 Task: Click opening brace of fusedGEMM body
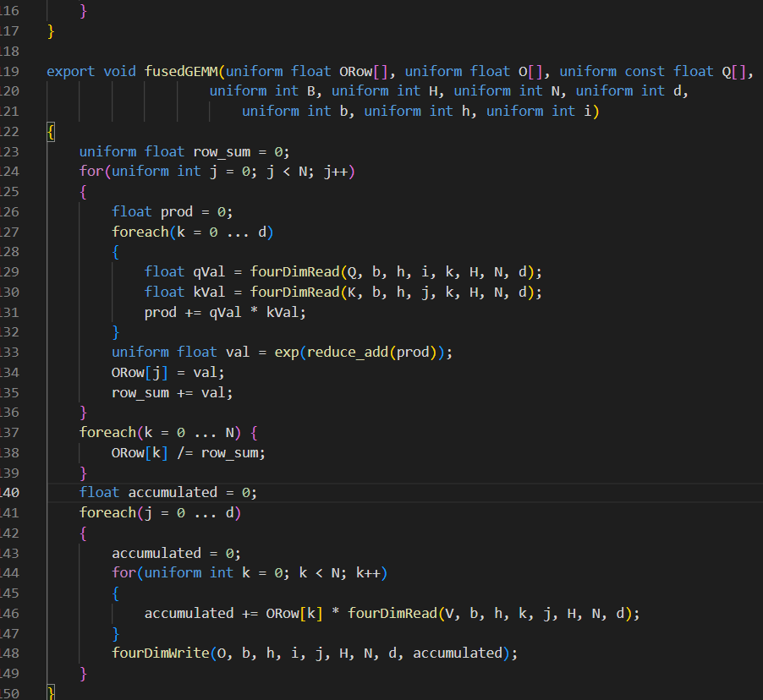51,132
